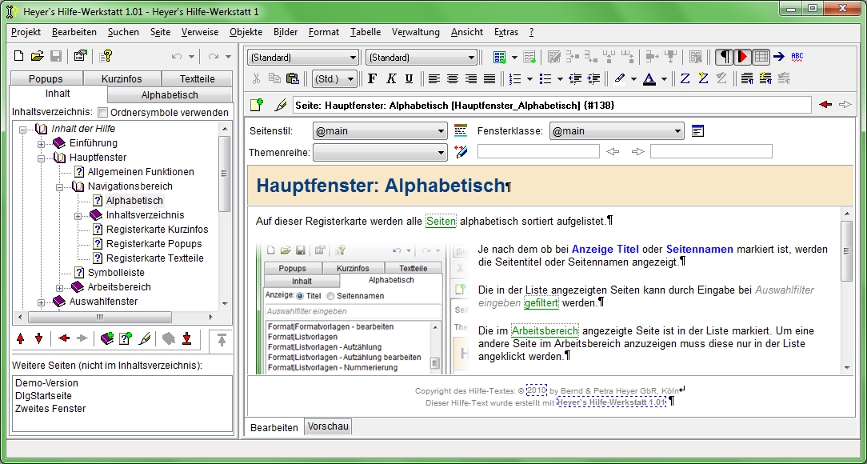Open the first (Standard) style dropdown
Image resolution: width=867 pixels, height=464 pixels.
[304, 58]
